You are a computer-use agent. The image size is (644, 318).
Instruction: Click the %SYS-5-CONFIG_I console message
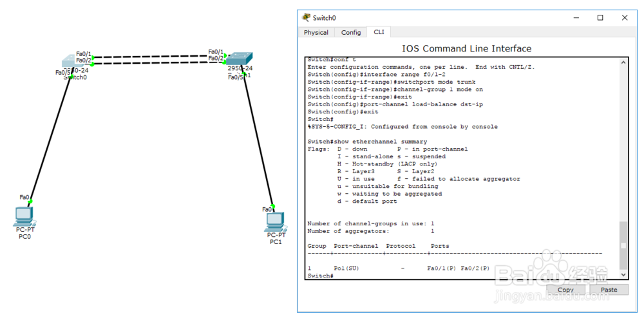click(402, 127)
